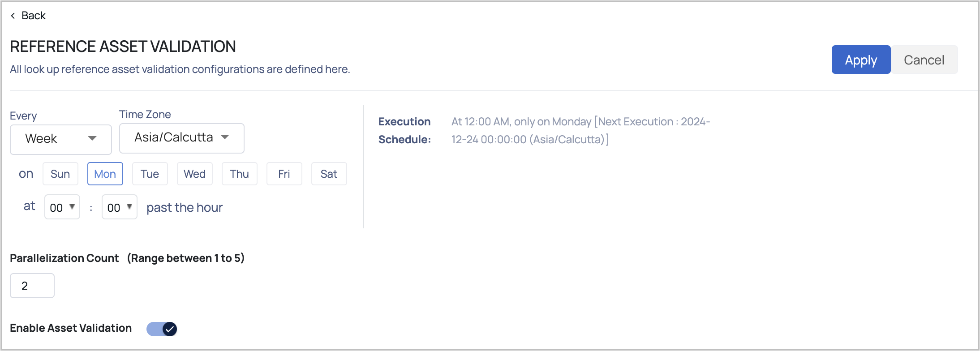Open the Time Zone dropdown
Screen dimensions: 980x351
coord(182,138)
